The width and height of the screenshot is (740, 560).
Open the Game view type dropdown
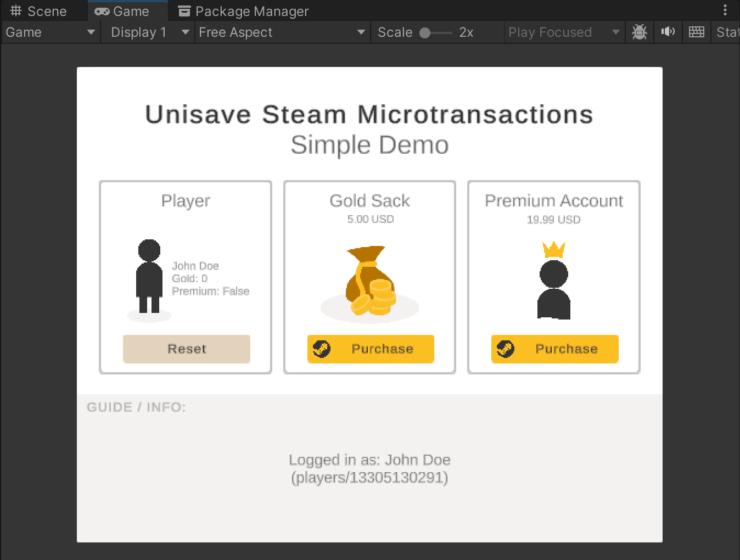click(51, 32)
